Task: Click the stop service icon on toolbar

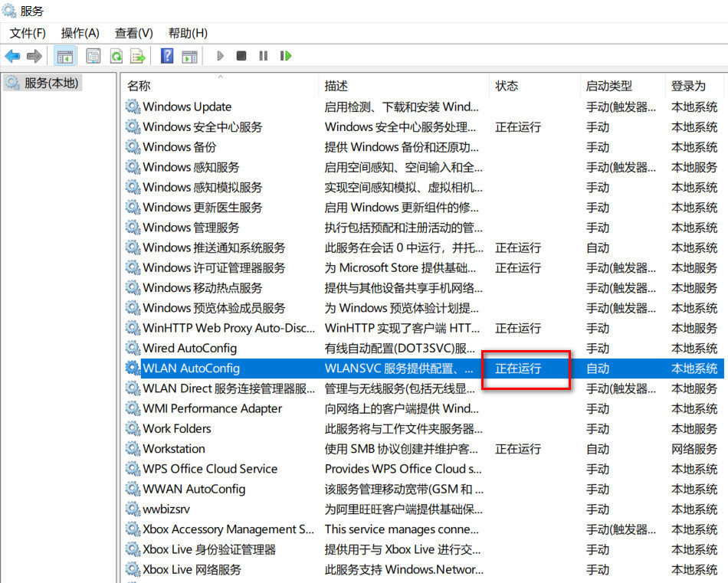Action: pos(241,55)
